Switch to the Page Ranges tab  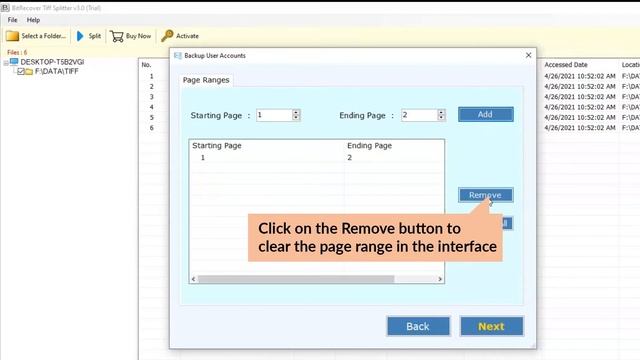[x=206, y=80]
